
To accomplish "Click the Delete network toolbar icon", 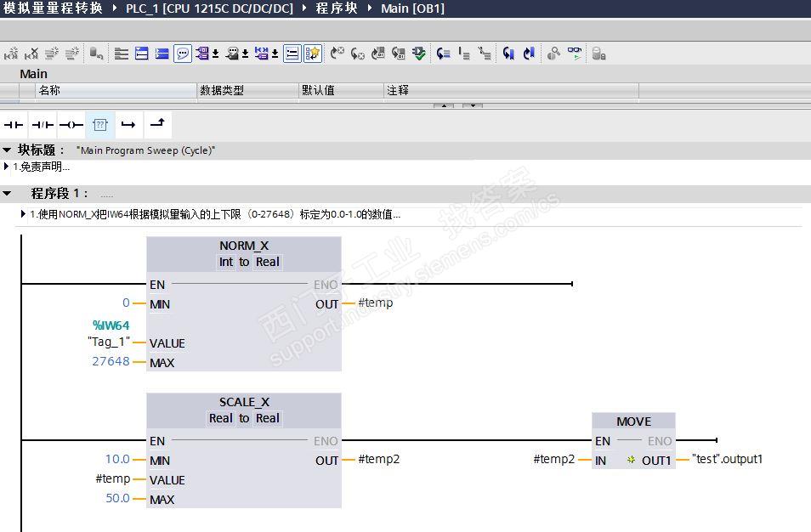I will (x=31, y=54).
